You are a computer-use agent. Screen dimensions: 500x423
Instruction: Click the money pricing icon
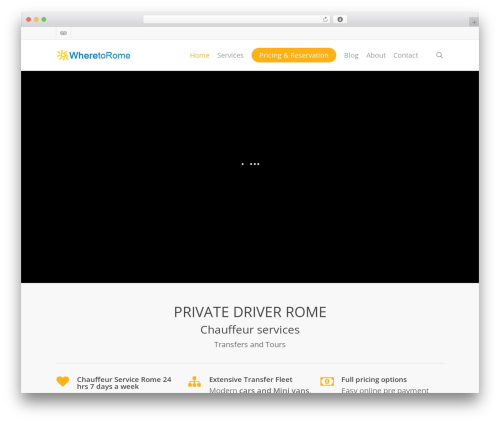point(327,381)
